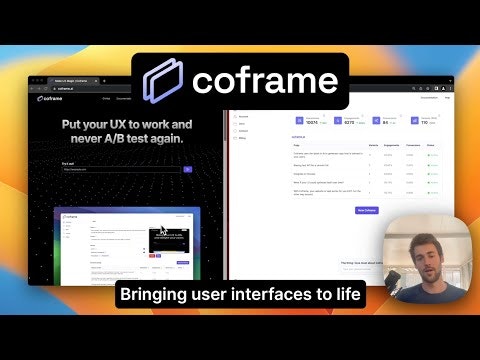Open Billing in the dashboard sidebar
The image size is (480, 360).
pos(240,138)
